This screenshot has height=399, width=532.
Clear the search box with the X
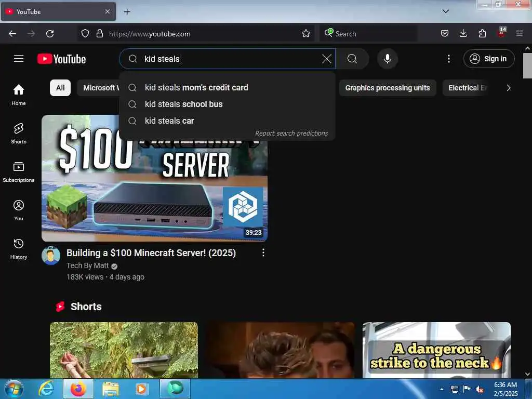pos(326,59)
